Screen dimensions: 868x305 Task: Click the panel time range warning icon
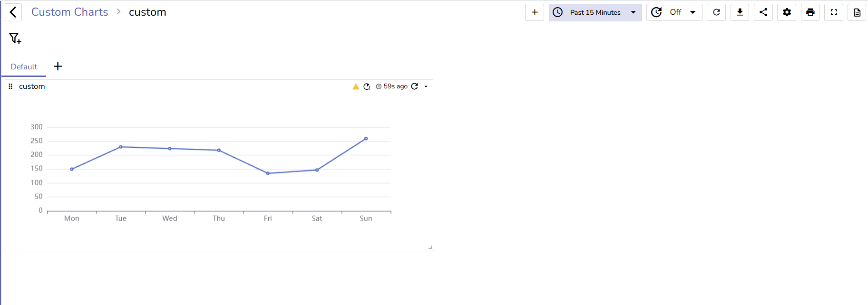pos(367,86)
